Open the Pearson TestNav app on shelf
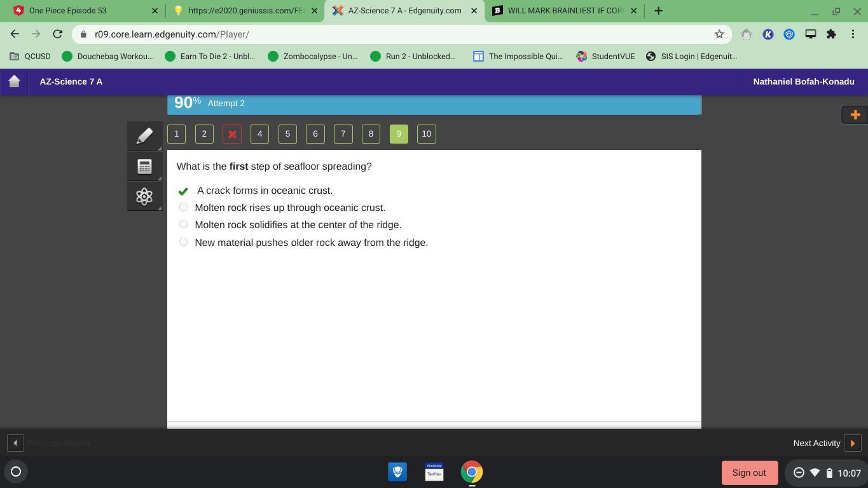The image size is (868, 488). pyautogui.click(x=434, y=471)
